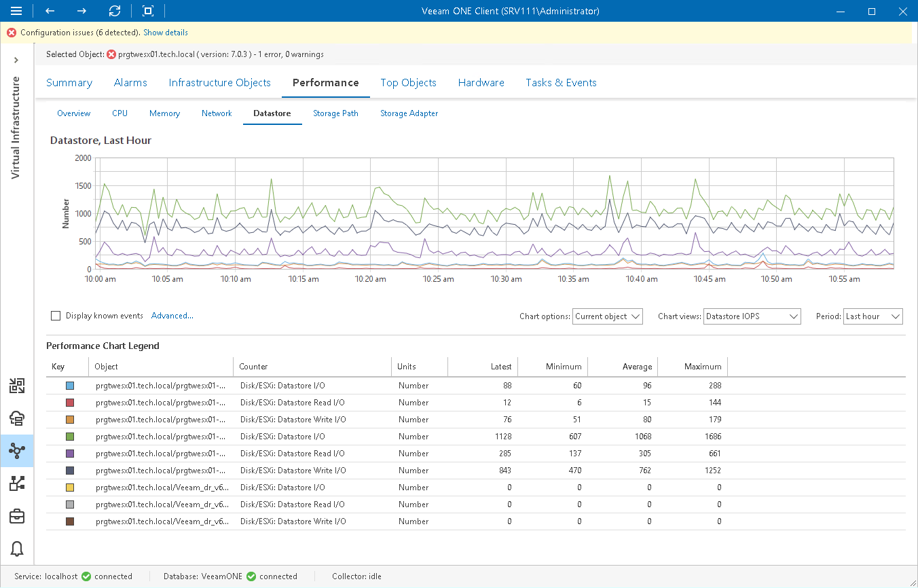
Task: Open the Chart options dropdown
Action: click(607, 316)
